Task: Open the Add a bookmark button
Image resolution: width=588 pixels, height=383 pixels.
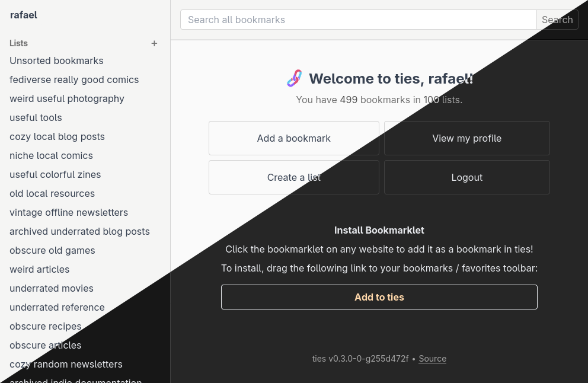Action: click(x=293, y=138)
